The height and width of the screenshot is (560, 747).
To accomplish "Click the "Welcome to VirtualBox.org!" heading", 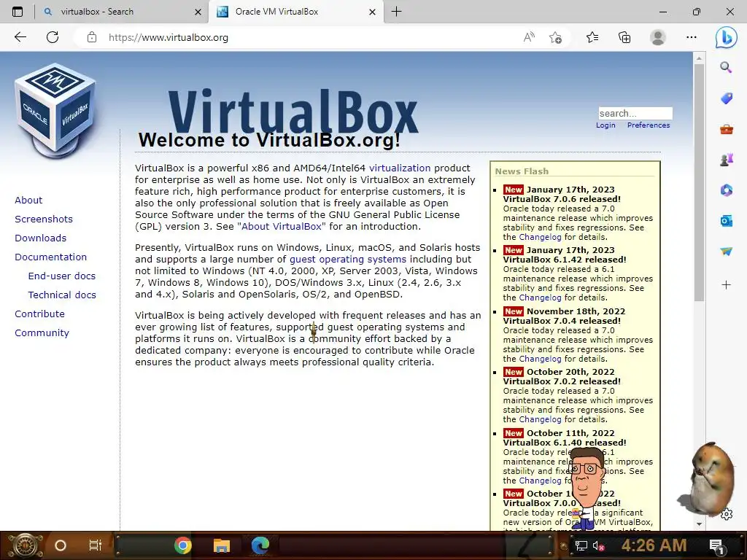I will (269, 140).
